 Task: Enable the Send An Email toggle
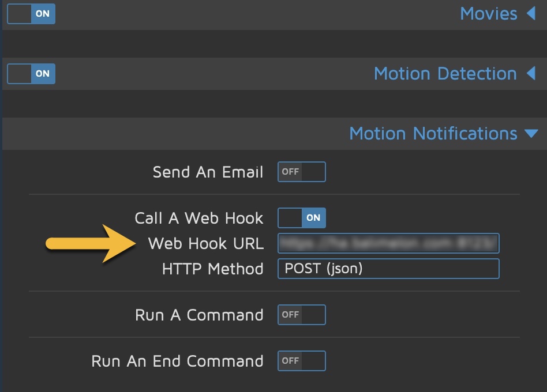(x=301, y=172)
